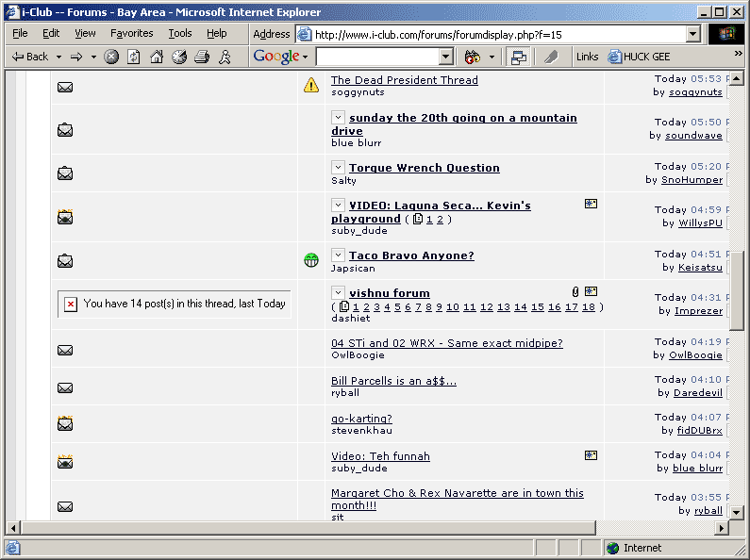Click the horizontal scrollbar right arrow

click(x=722, y=528)
